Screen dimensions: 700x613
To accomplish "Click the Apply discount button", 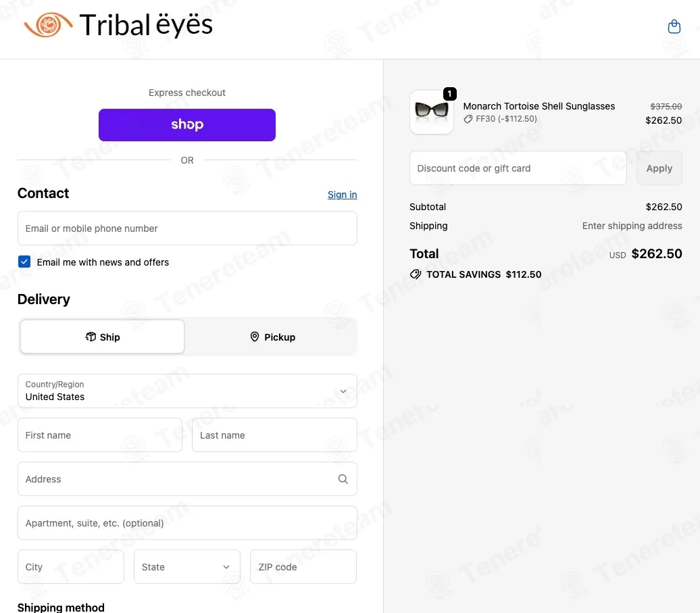I will point(659,168).
